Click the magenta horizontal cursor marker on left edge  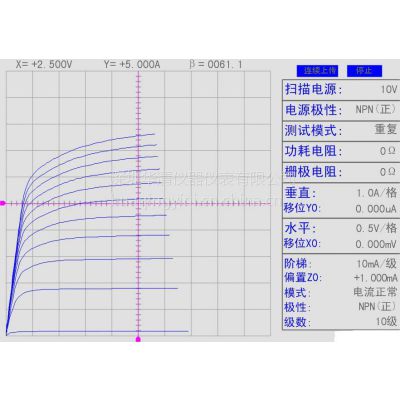[2, 203]
